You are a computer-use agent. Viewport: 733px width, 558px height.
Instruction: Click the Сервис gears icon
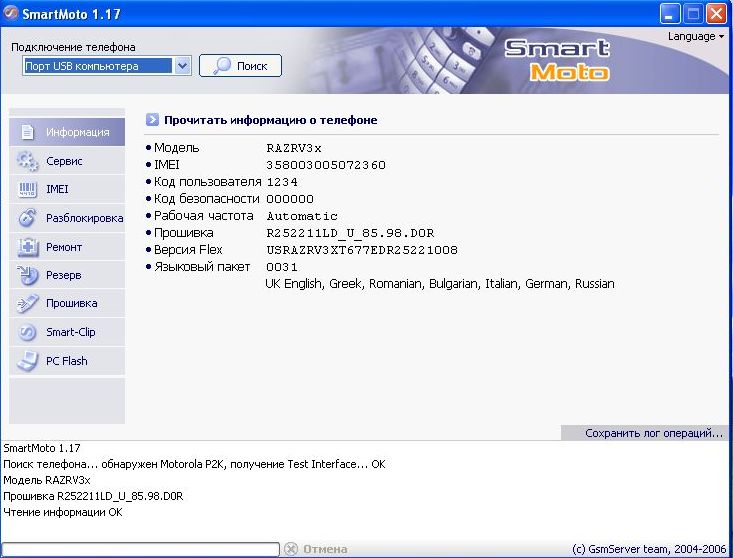coord(27,161)
